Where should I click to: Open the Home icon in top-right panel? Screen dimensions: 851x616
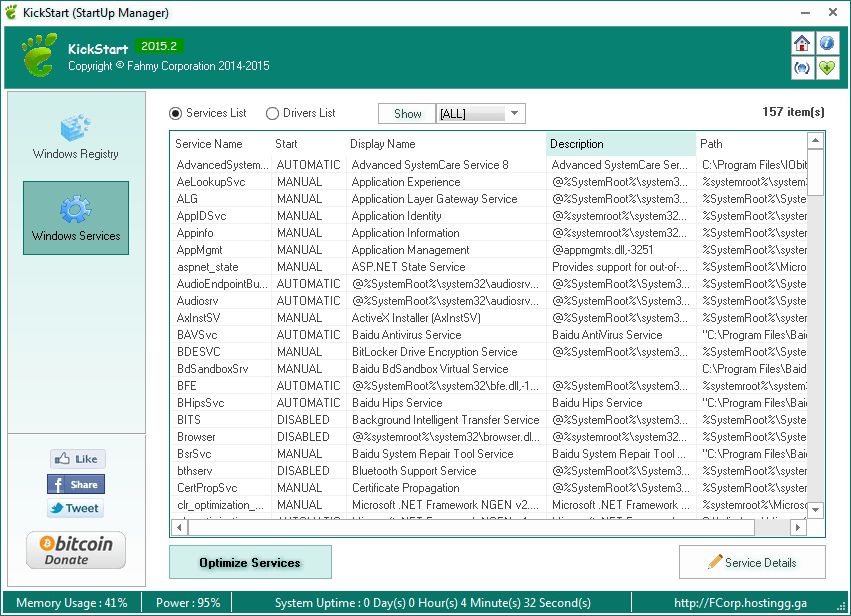[804, 43]
